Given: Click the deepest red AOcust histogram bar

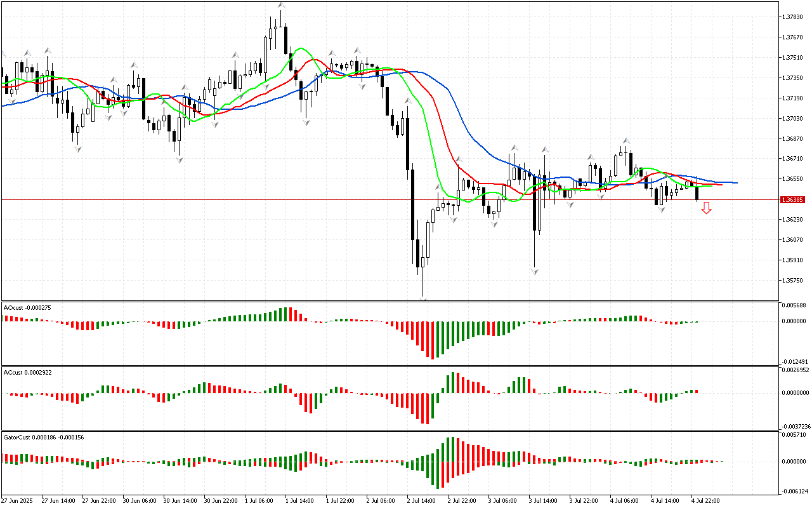Looking at the screenshot, I should tap(433, 340).
